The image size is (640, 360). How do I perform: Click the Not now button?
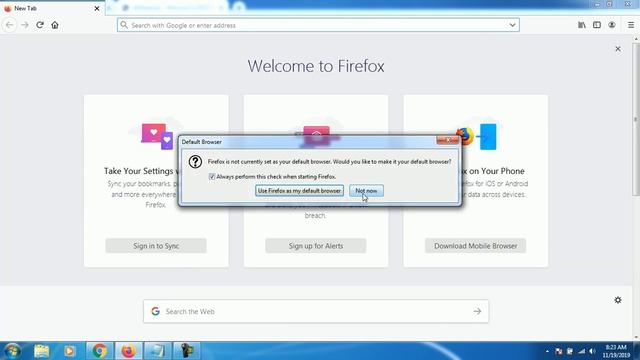click(x=366, y=191)
